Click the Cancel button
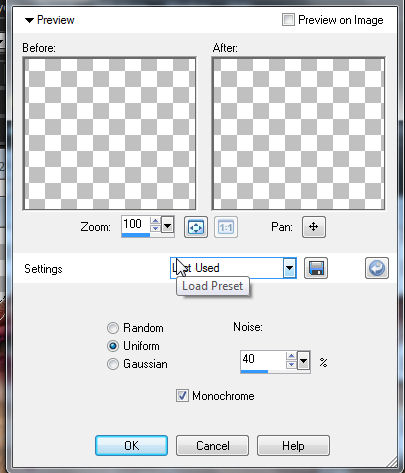The width and height of the screenshot is (405, 473). click(212, 445)
